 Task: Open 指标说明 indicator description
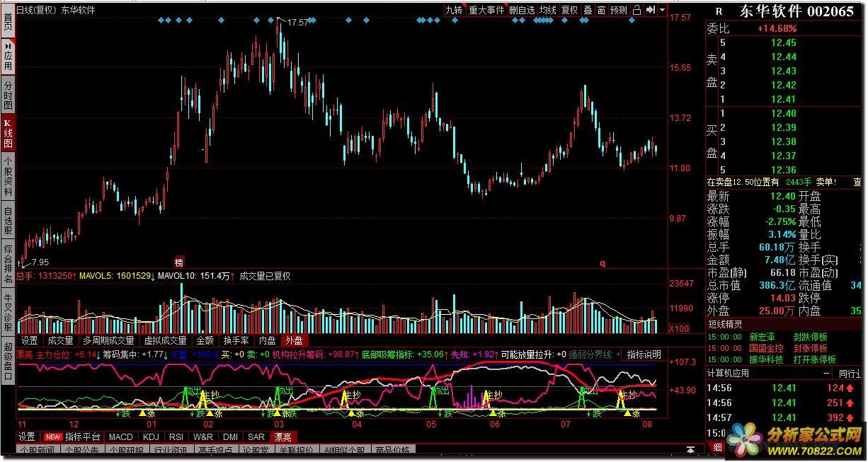(x=644, y=354)
